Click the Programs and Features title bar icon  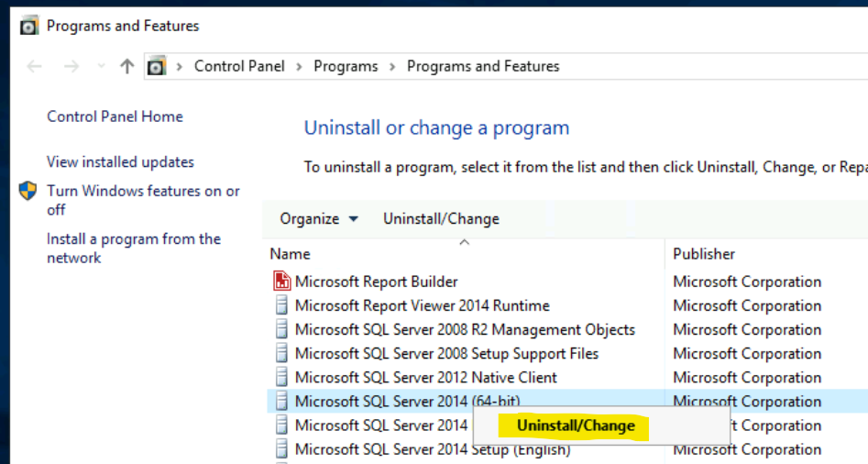click(x=28, y=26)
